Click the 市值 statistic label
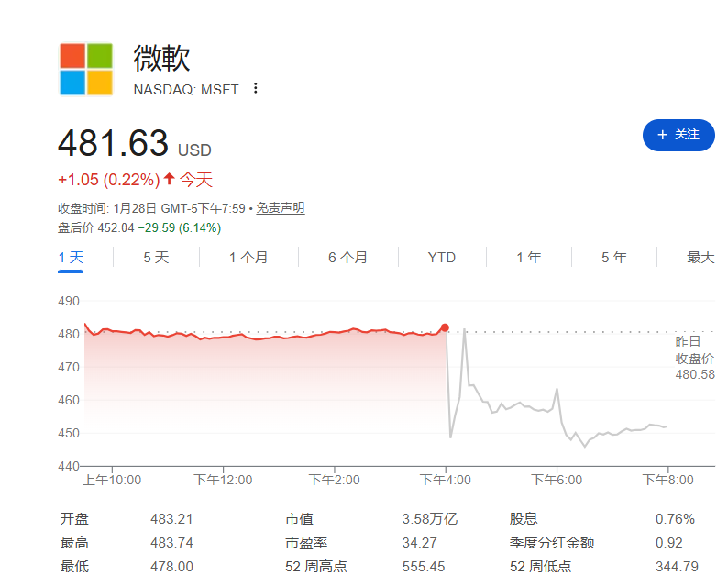Screen dimensions: 728x587 click(300, 519)
